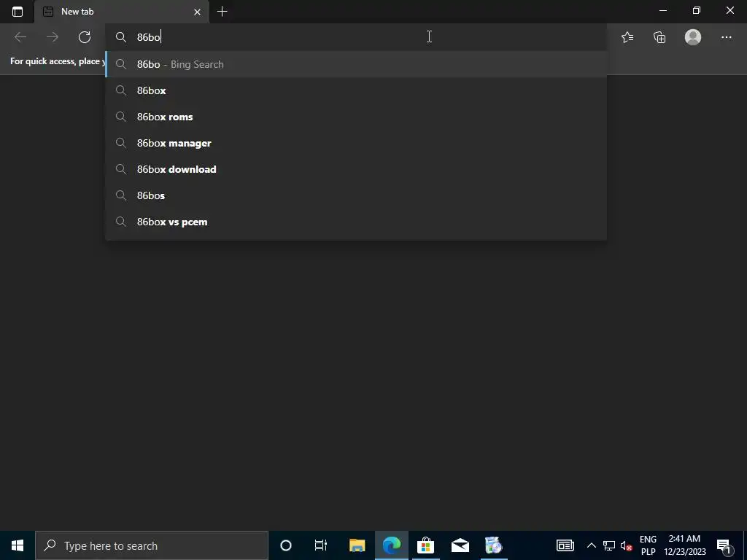Minimize the Edge window
The height and width of the screenshot is (560, 747).
pos(663,10)
